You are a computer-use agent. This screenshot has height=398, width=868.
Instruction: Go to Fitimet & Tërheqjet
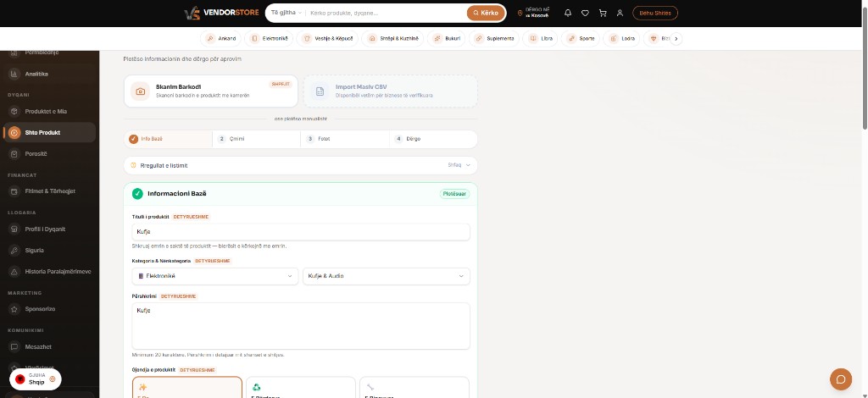[x=50, y=191]
